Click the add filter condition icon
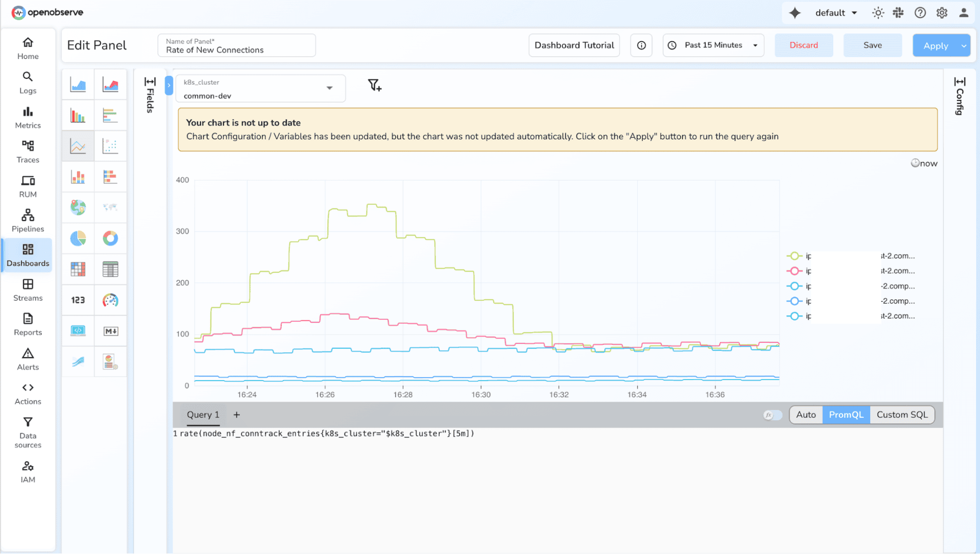 (374, 85)
